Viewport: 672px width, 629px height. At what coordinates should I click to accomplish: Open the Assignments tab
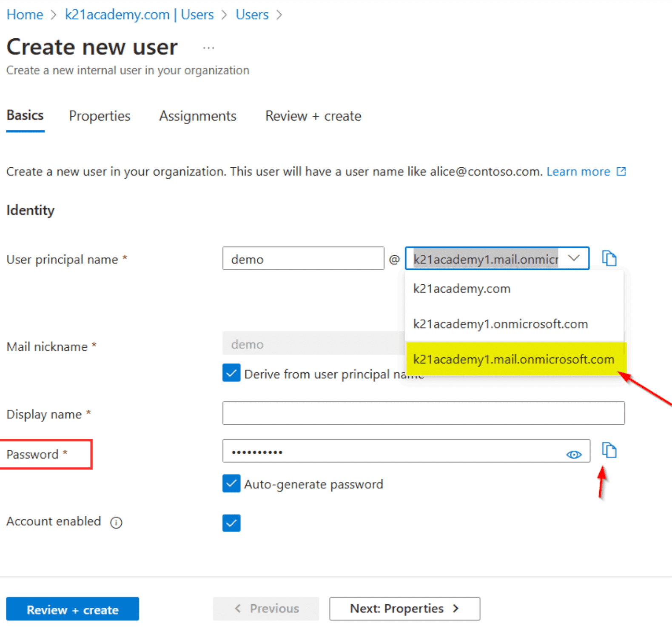(197, 116)
